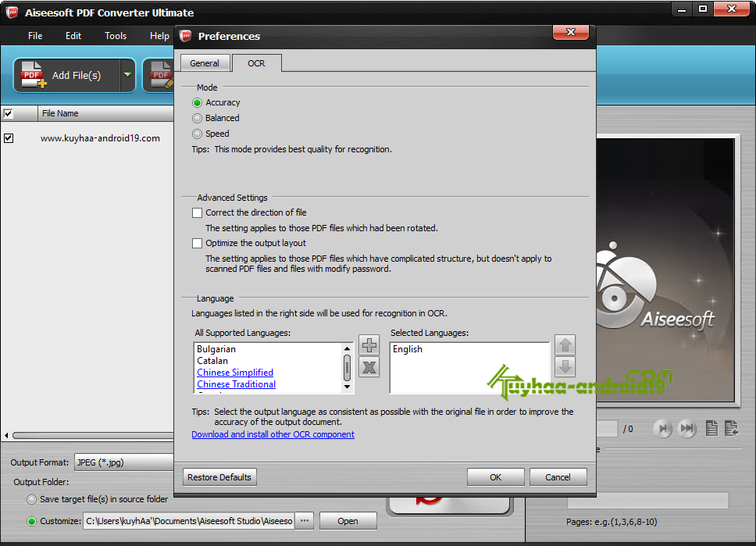The height and width of the screenshot is (546, 756).
Task: Move selected language down with arrow icon
Action: (565, 366)
